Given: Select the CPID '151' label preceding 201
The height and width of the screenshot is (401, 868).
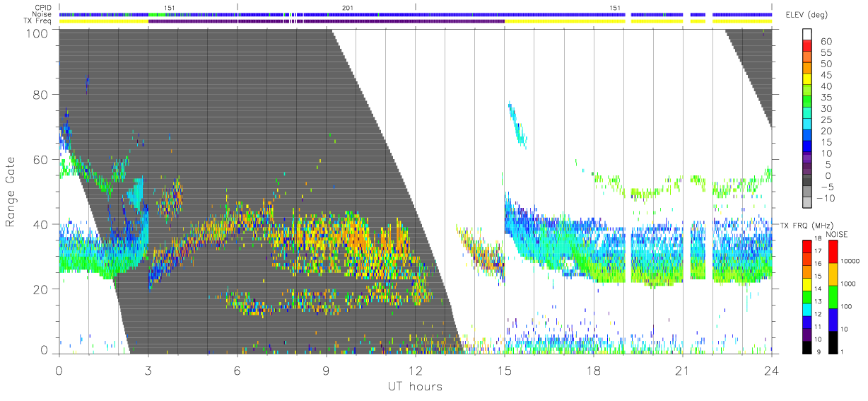Looking at the screenshot, I should tap(169, 7).
